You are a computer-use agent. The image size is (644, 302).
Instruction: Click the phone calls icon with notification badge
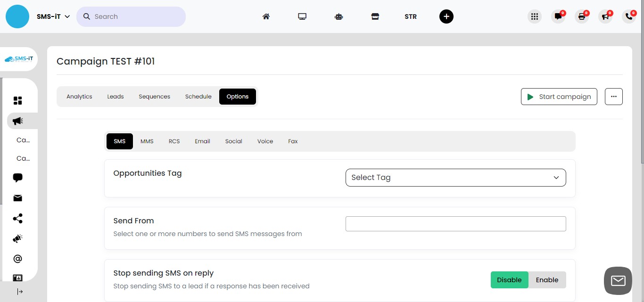[x=628, y=16]
